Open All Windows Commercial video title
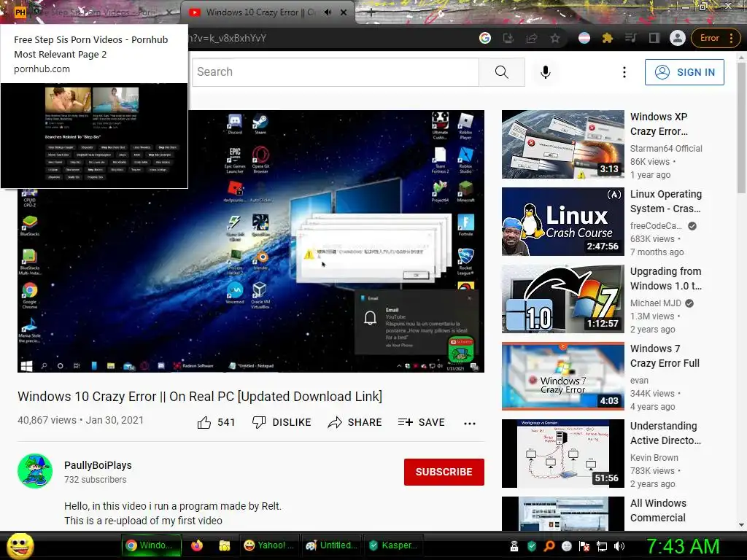 click(659, 510)
